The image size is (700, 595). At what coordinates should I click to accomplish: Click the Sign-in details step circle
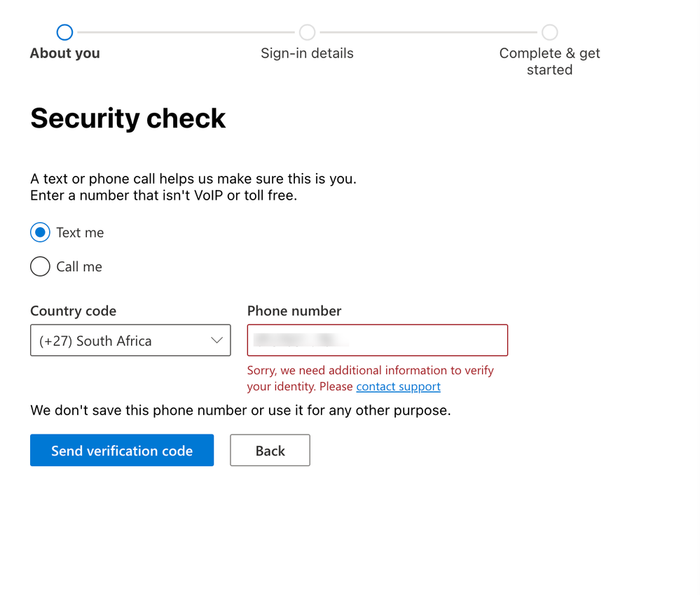click(x=307, y=32)
